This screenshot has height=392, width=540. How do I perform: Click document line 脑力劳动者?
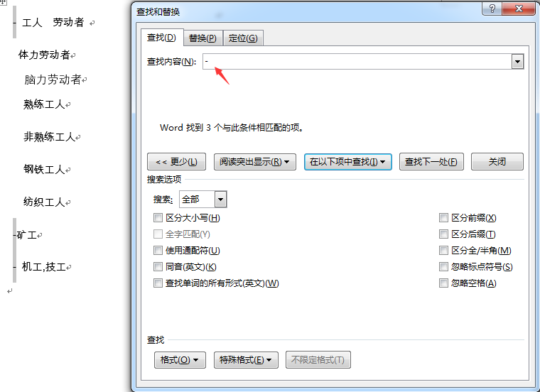point(53,80)
